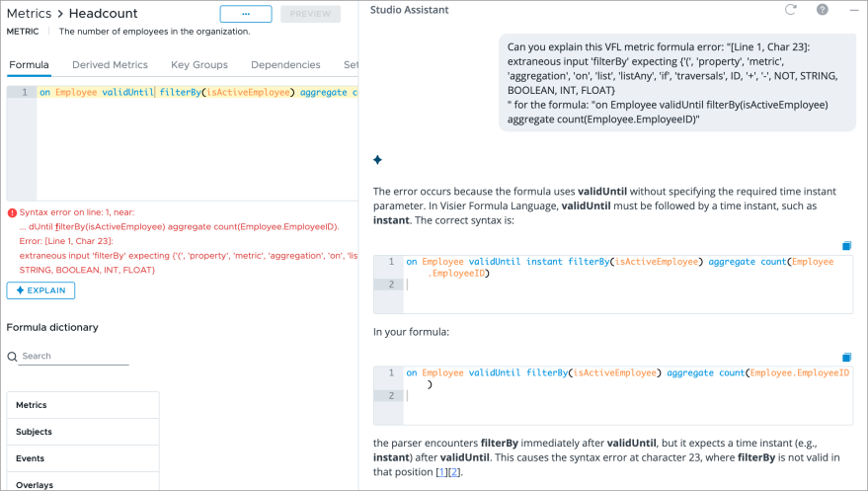Switch to the Derived Metrics tab
The height and width of the screenshot is (491, 868).
click(110, 65)
